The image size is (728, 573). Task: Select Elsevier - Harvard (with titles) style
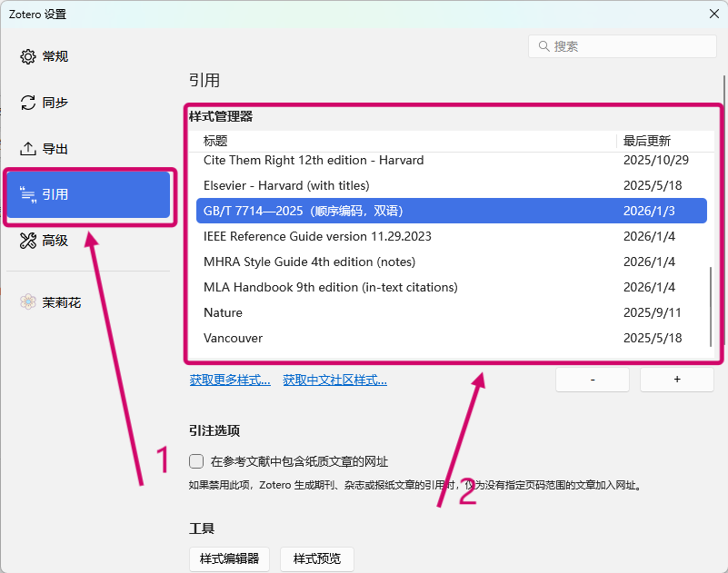click(452, 185)
